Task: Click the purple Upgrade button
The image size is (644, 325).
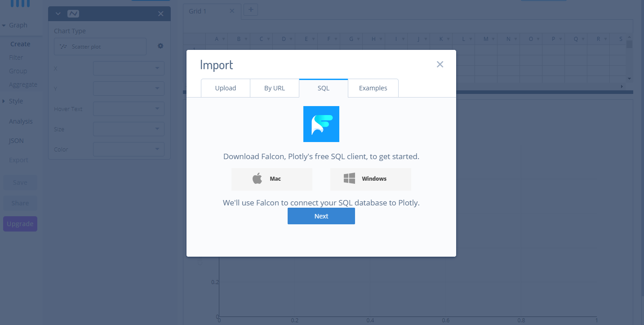Action: point(20,224)
